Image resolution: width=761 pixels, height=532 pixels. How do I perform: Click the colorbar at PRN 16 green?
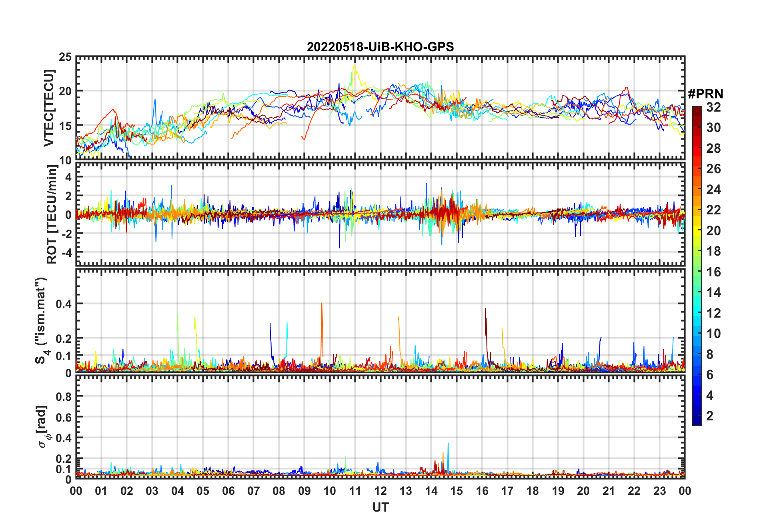697,272
